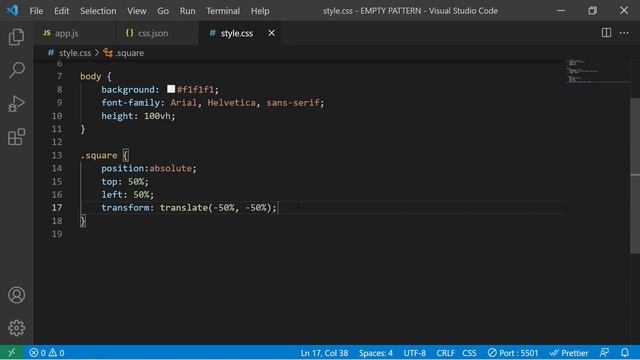Click 'translate' function on line 17
640x360 pixels.
point(184,207)
